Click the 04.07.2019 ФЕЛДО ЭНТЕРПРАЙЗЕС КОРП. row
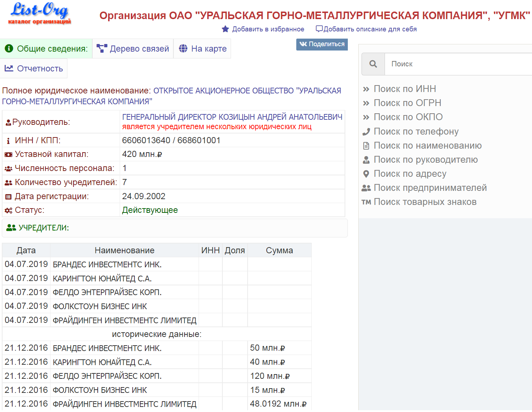This screenshot has height=412, width=532. click(157, 292)
